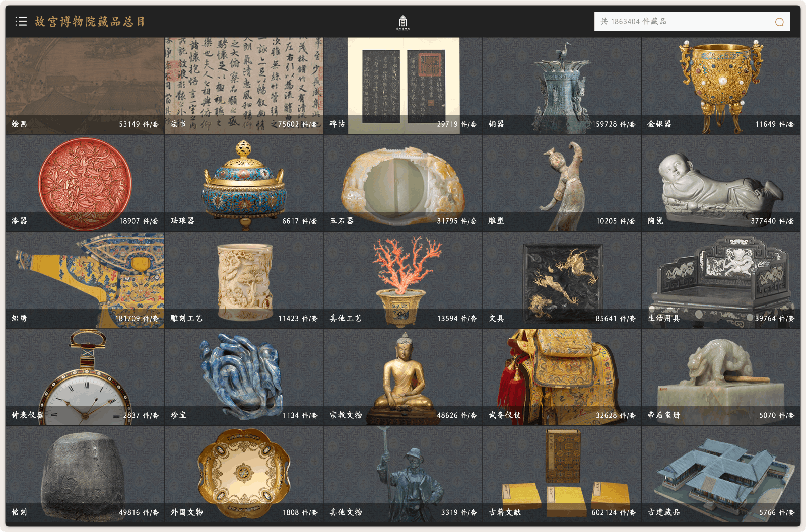This screenshot has height=532, width=806.
Task: Open the 金银器 gold cup tile
Action: coord(721,86)
